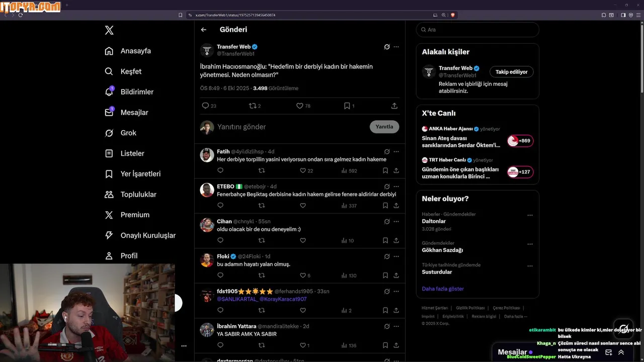Viewport: 644px width, 362px height.
Task: Expand the Mesajlar drawer
Action: click(621, 352)
